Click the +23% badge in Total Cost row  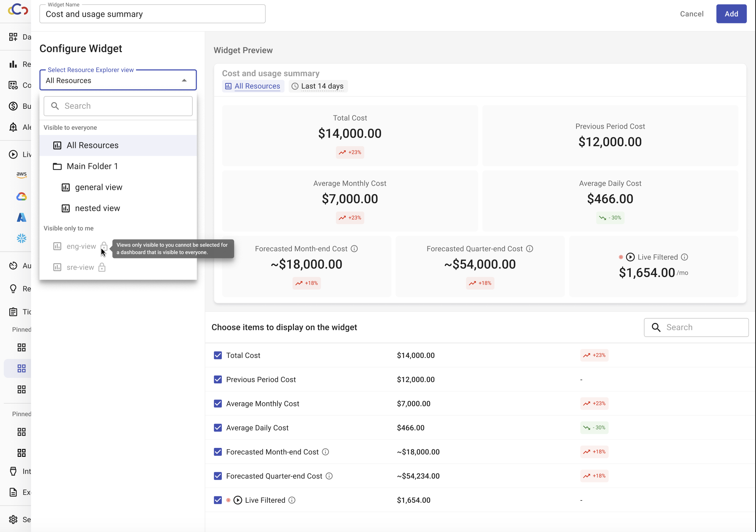click(x=594, y=355)
